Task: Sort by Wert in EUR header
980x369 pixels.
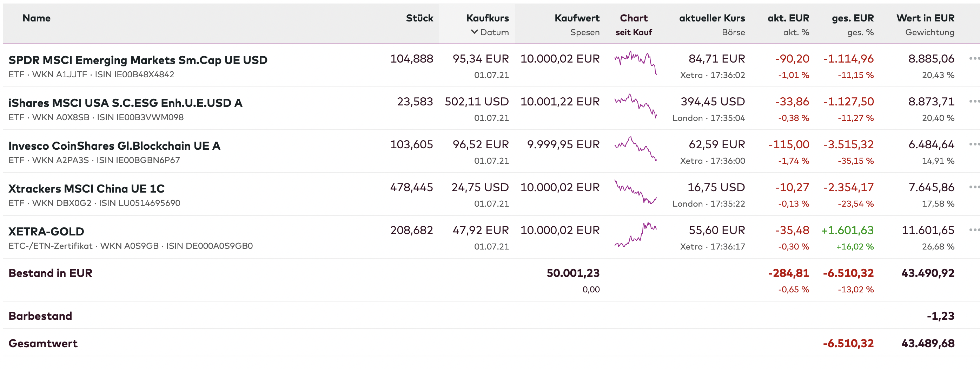Action: pos(925,18)
